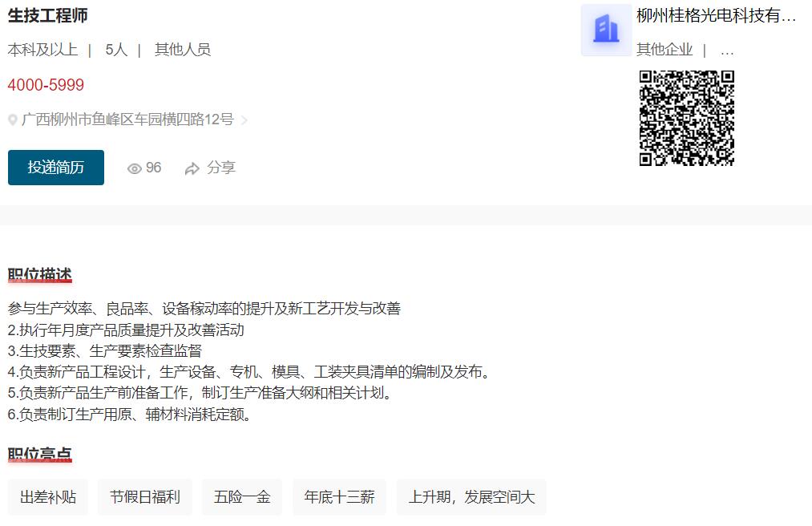The width and height of the screenshot is (812, 526).
Task: Click the address 广西柳州市鱼峰区车园横四路12号
Action: tap(128, 119)
